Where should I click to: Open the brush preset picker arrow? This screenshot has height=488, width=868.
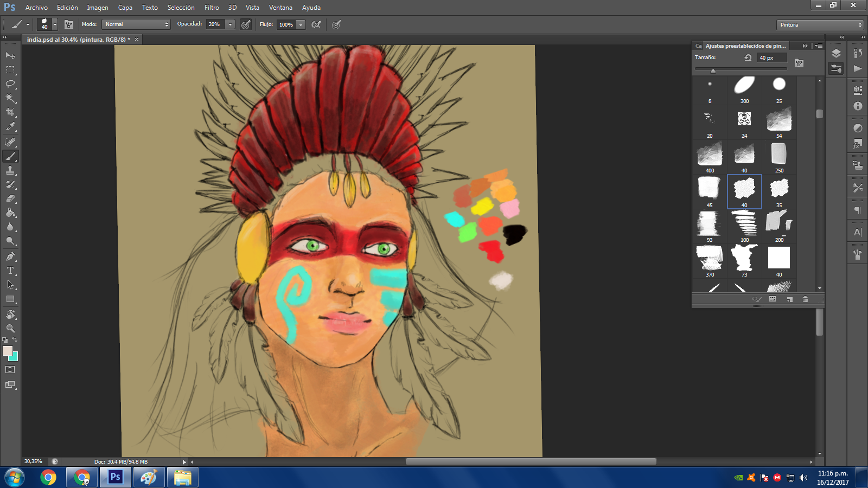tap(55, 24)
